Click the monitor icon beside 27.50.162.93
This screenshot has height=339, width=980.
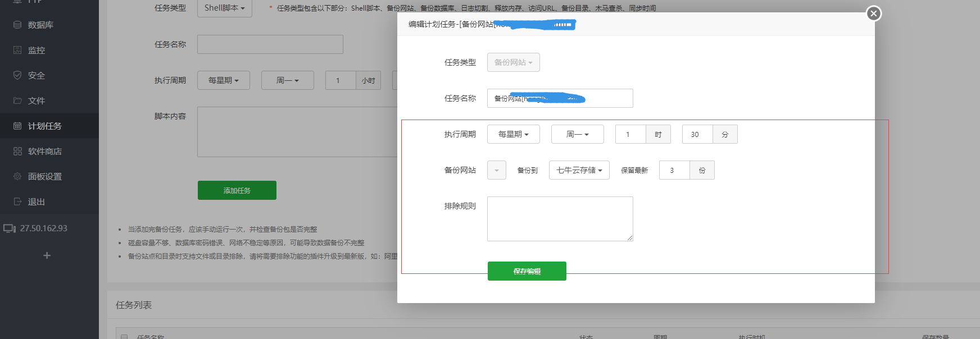[x=10, y=228]
